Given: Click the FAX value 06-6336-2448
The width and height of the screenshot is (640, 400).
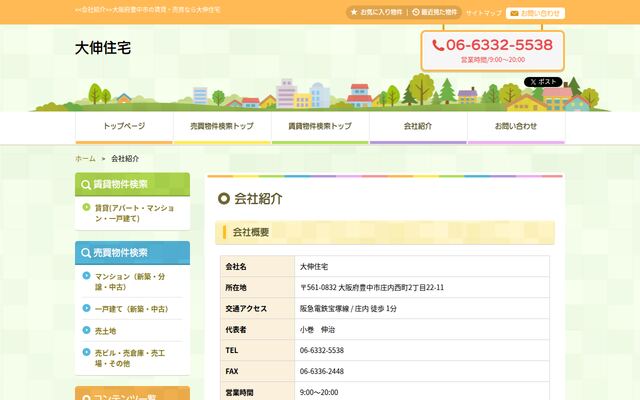Looking at the screenshot, I should (x=322, y=371).
